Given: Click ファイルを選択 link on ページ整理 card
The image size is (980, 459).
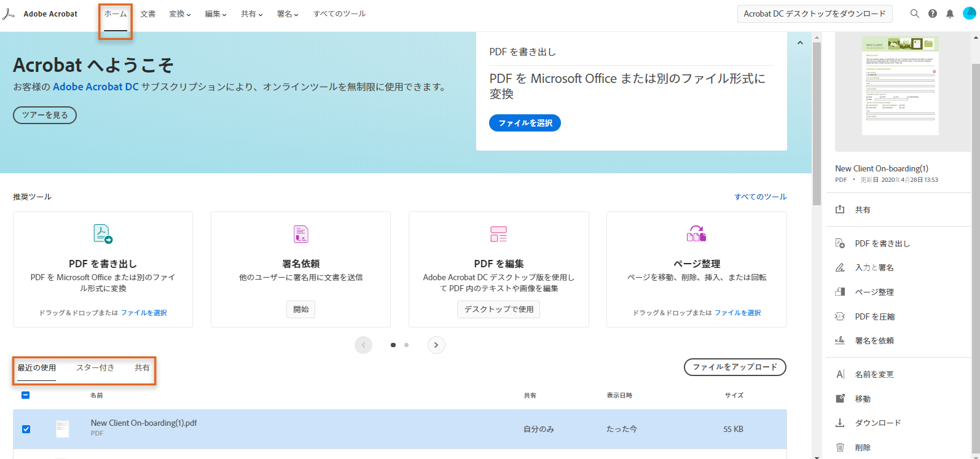Looking at the screenshot, I should (738, 313).
